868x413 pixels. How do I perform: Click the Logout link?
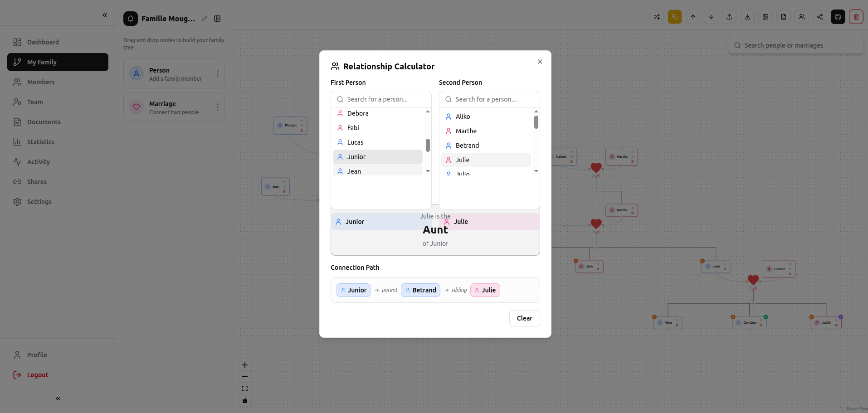58,375
